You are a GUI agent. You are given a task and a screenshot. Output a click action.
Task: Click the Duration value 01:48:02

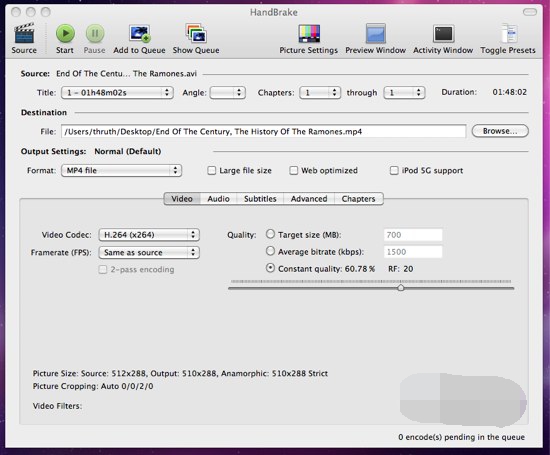pos(509,92)
